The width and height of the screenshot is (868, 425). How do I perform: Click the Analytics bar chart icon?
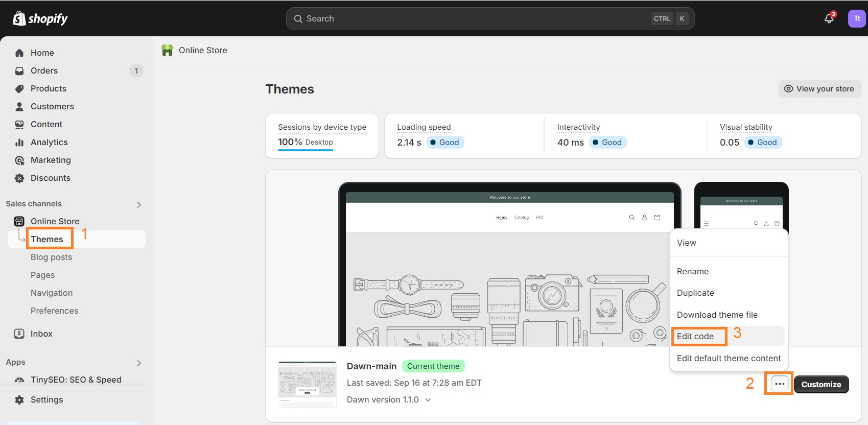(19, 142)
